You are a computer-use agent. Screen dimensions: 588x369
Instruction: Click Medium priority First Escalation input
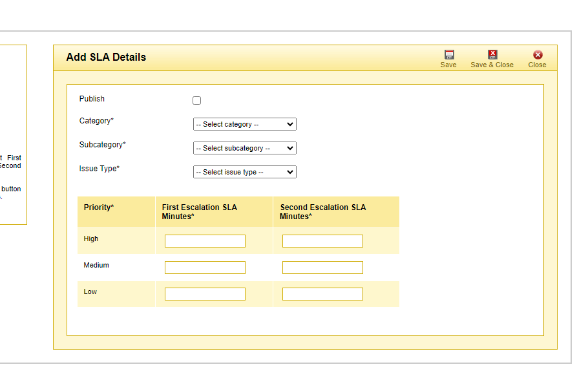tap(205, 268)
